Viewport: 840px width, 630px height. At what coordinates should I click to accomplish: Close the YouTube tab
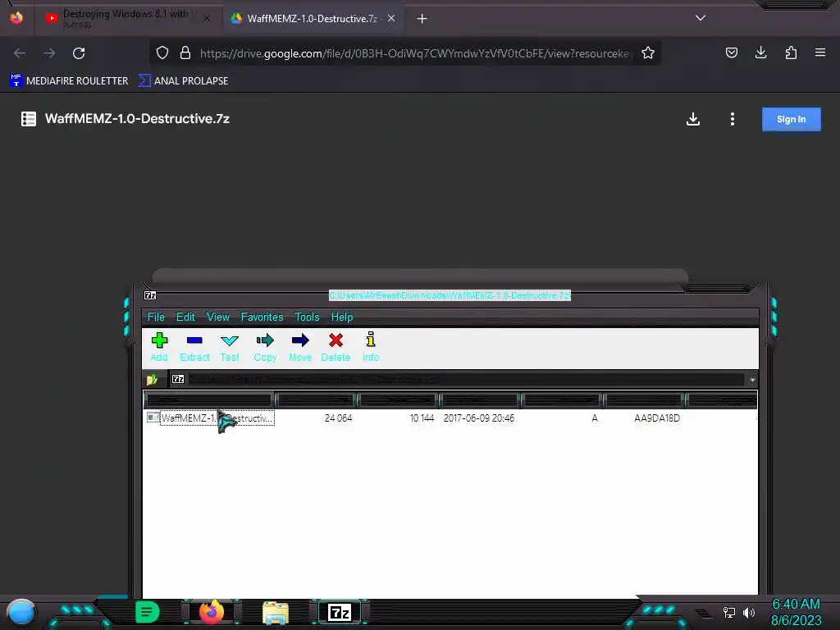pos(207,18)
